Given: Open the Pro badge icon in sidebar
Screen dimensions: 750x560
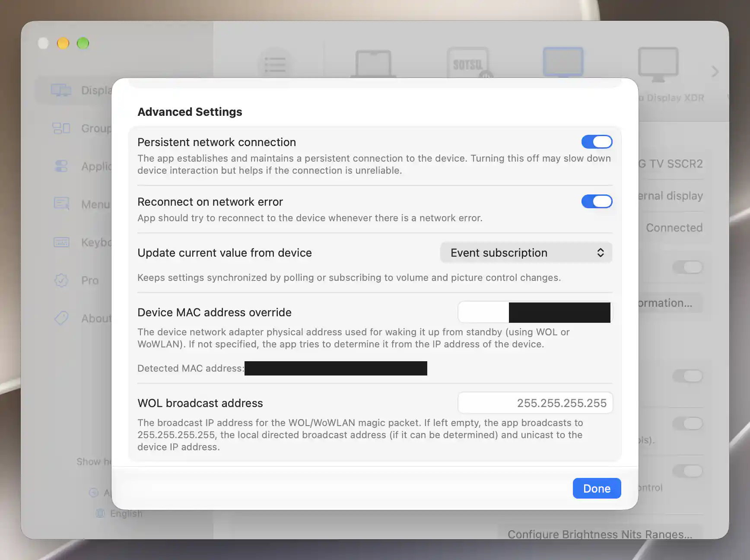Looking at the screenshot, I should tap(61, 280).
